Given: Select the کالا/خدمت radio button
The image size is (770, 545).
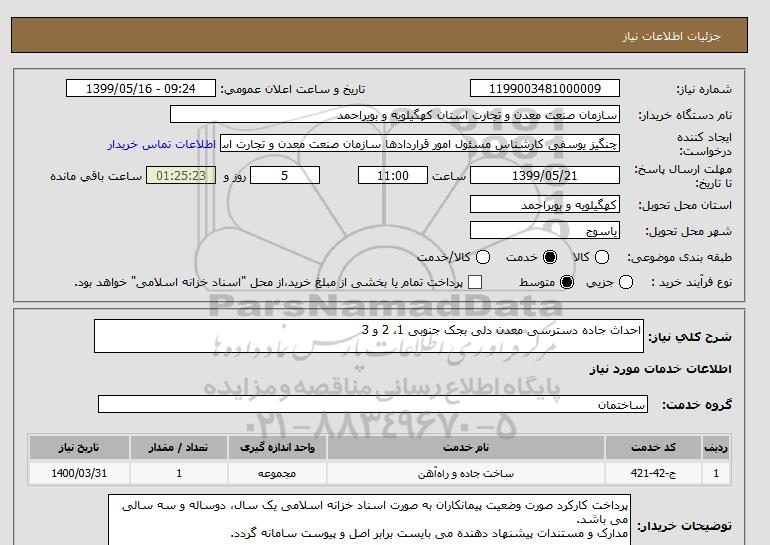Looking at the screenshot, I should [x=483, y=257].
